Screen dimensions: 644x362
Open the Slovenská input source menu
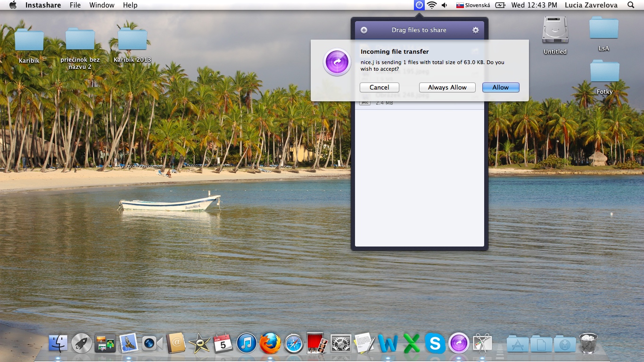point(473,5)
